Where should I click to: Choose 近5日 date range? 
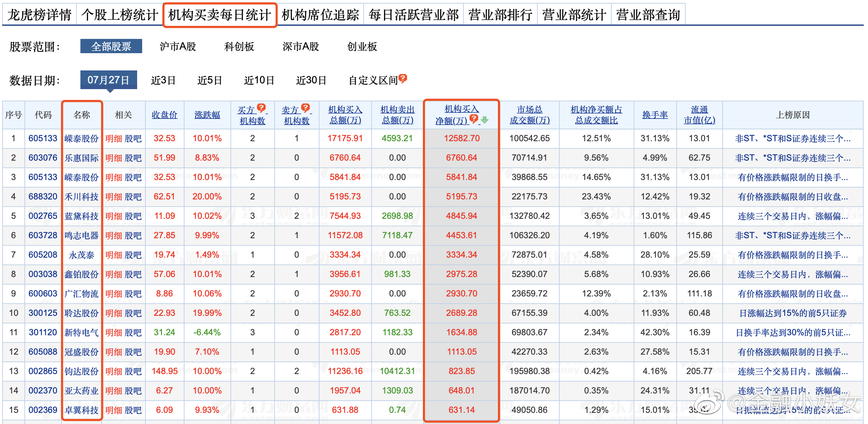tap(210, 80)
